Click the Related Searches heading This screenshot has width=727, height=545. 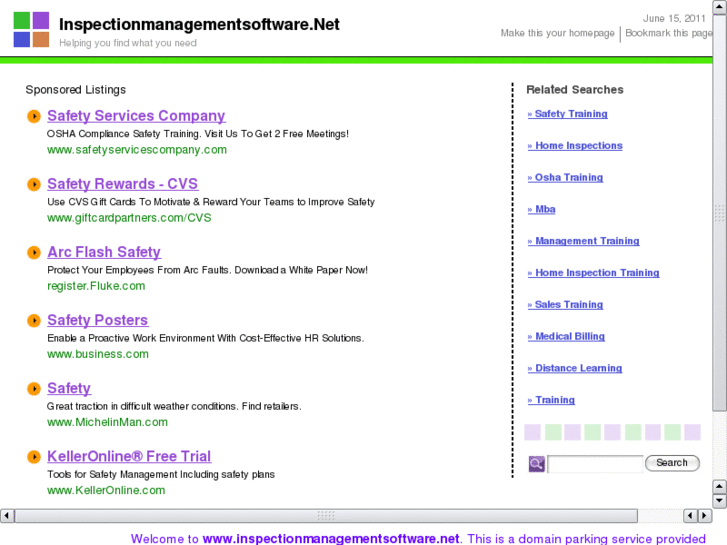(575, 90)
